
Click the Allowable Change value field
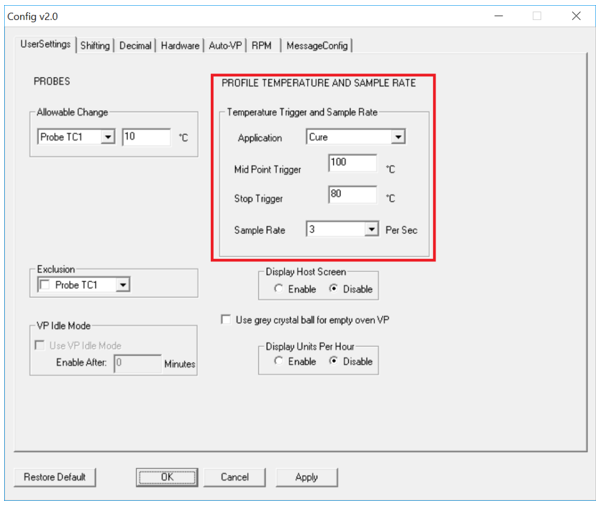pos(146,137)
